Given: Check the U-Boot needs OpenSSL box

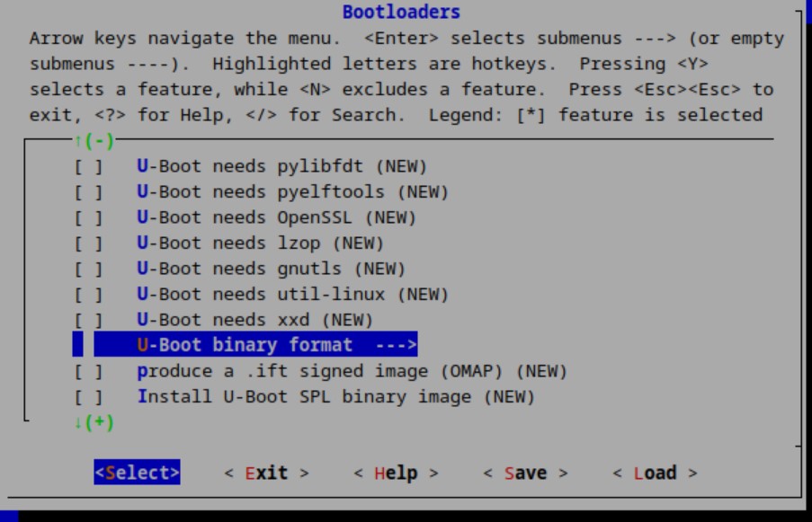Looking at the screenshot, I should click(88, 217).
